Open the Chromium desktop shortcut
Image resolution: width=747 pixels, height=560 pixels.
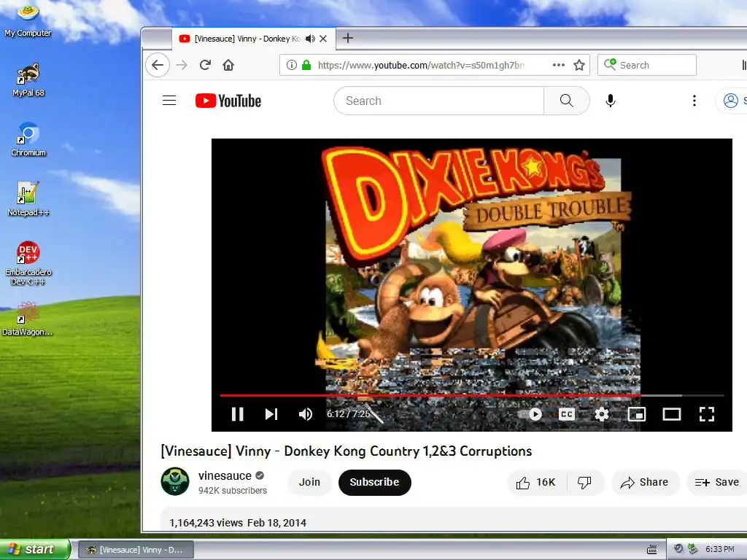[28, 139]
